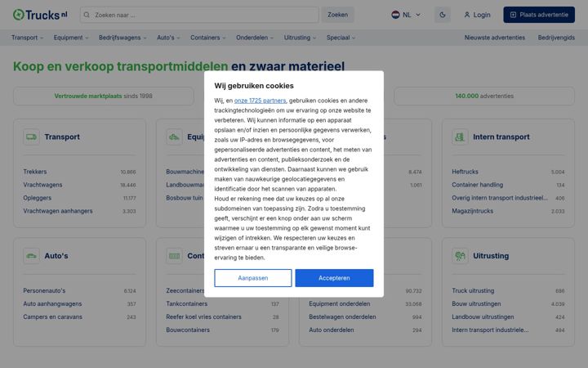Click the Uitrusting category icon
Screen dimensions: 588x368
(x=460, y=256)
